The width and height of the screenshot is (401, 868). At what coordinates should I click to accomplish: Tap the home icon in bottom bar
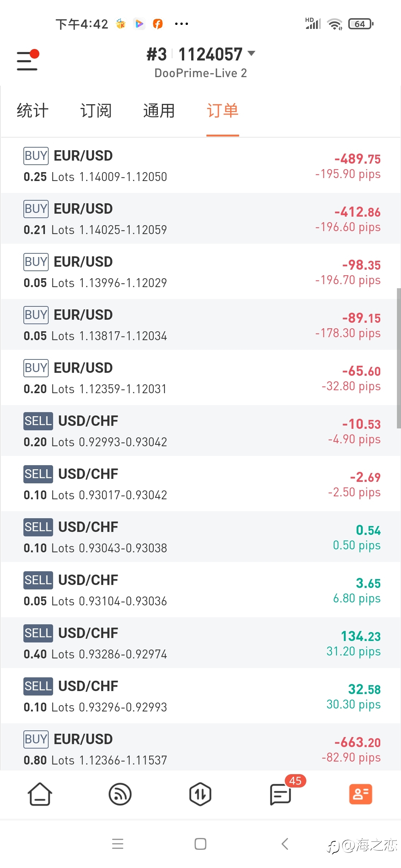[40, 794]
